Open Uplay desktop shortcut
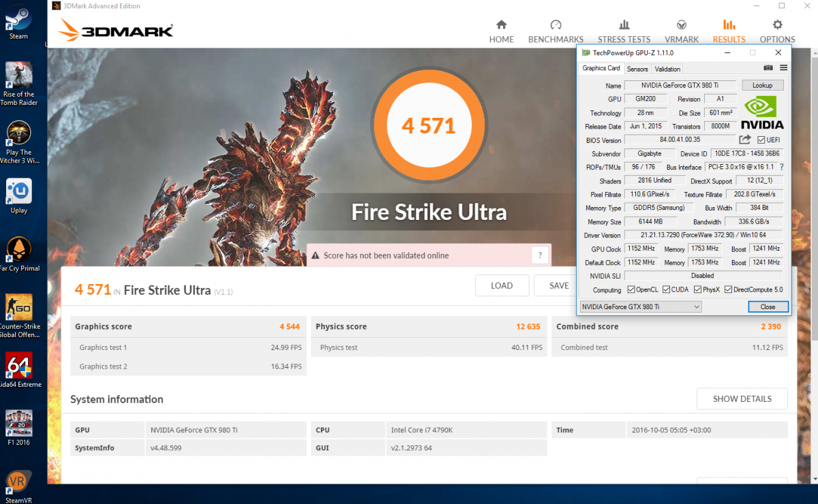818x504 pixels. (x=18, y=196)
